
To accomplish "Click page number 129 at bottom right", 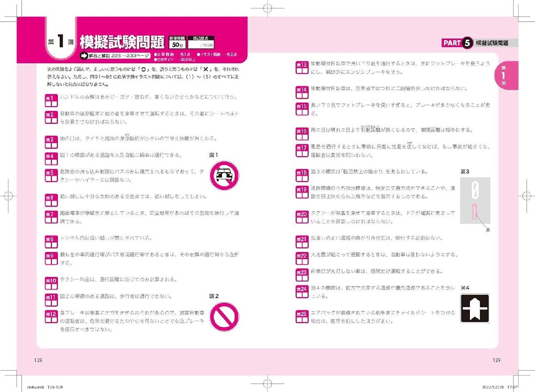I will click(x=498, y=360).
